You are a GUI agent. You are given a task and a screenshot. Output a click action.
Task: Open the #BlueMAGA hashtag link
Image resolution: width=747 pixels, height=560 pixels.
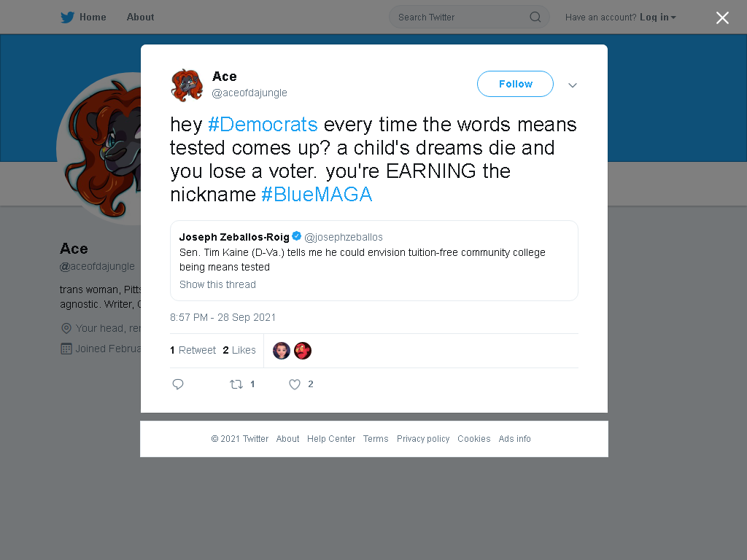[x=317, y=194]
